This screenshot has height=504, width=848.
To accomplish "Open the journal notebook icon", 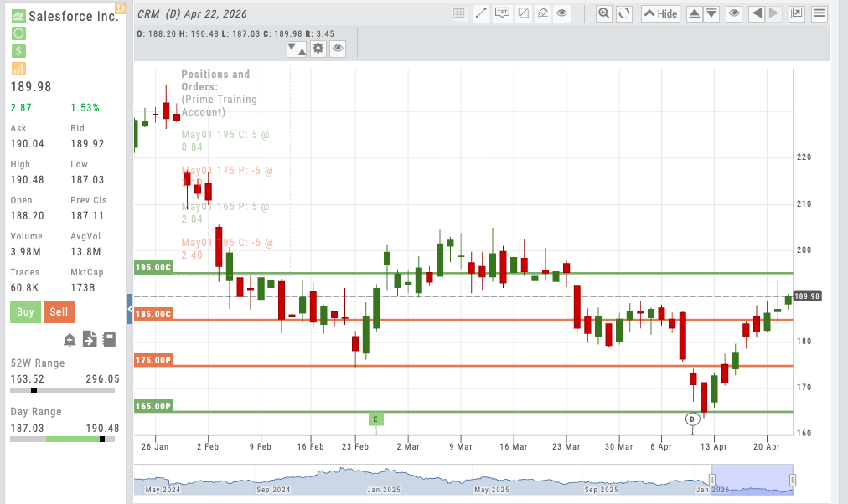I will [108, 340].
